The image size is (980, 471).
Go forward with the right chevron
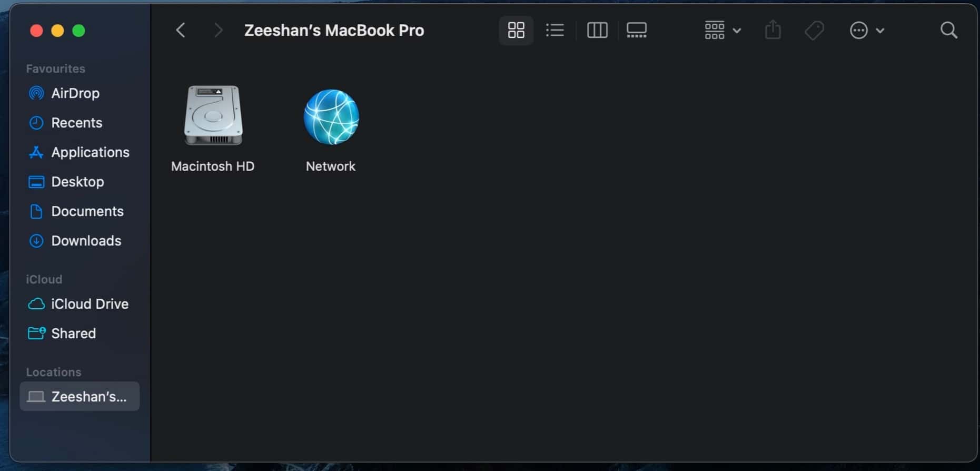[217, 30]
